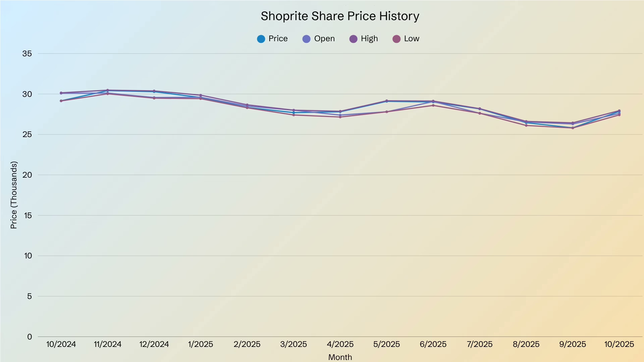This screenshot has height=362, width=644.
Task: Select the 5/2025 x-axis tick label
Action: (x=386, y=344)
